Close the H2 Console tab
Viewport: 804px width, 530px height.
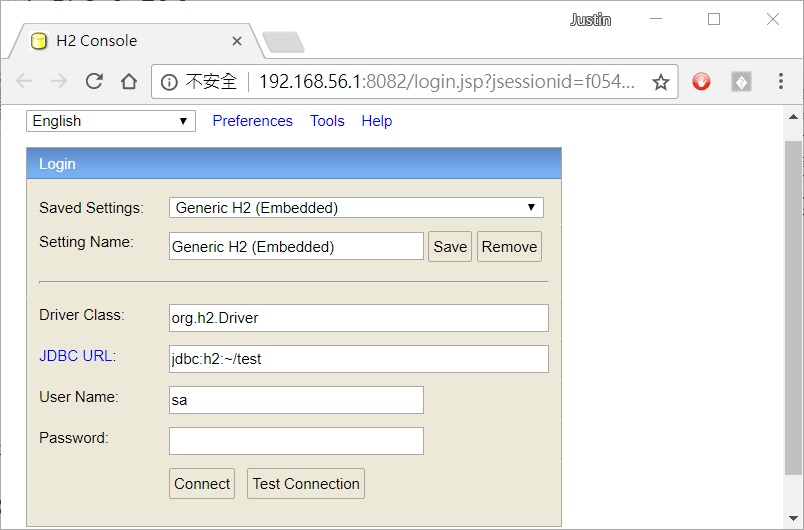point(236,41)
